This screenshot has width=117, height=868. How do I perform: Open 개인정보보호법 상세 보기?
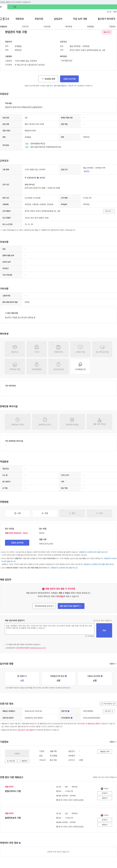(x=44, y=606)
